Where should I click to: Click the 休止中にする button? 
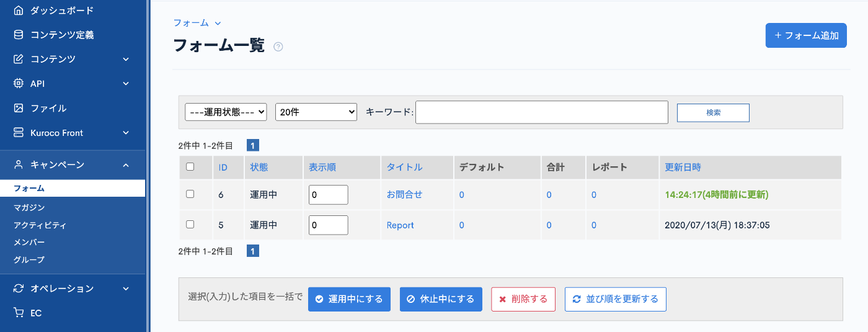pos(441,299)
